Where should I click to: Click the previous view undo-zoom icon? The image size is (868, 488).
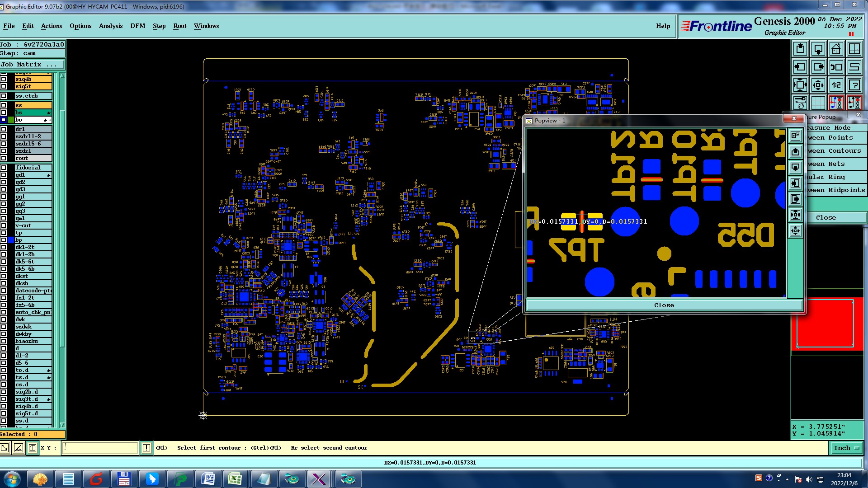[836, 67]
